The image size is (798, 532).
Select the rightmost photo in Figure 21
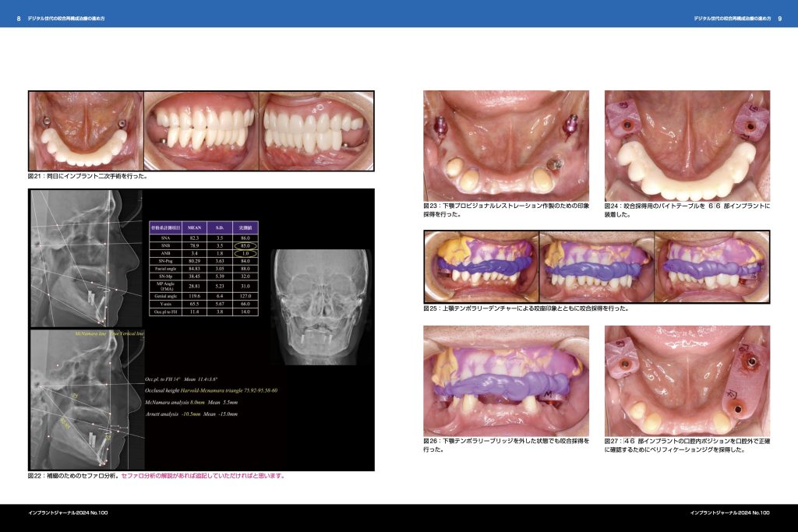click(316, 130)
